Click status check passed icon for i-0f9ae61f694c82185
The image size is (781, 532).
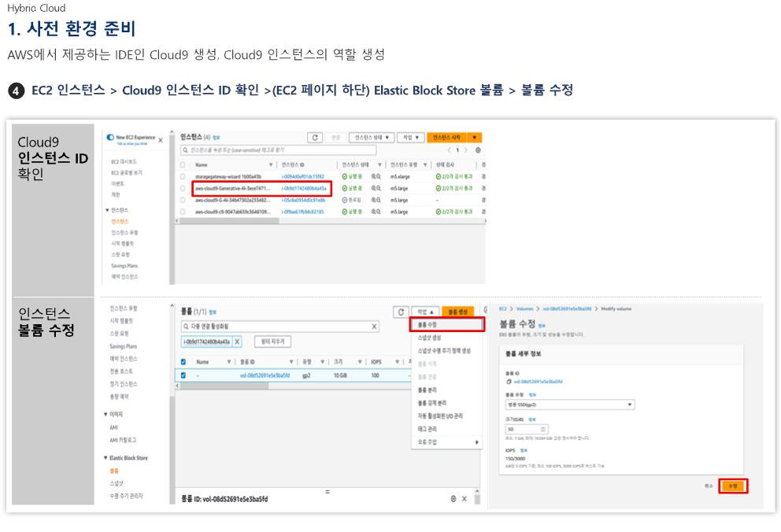coord(439,212)
